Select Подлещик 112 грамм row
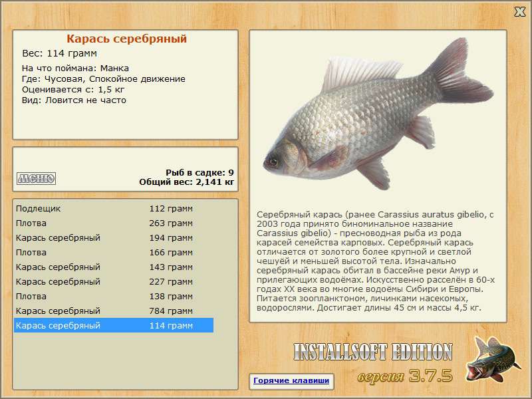This screenshot has width=532, height=399. (x=114, y=209)
